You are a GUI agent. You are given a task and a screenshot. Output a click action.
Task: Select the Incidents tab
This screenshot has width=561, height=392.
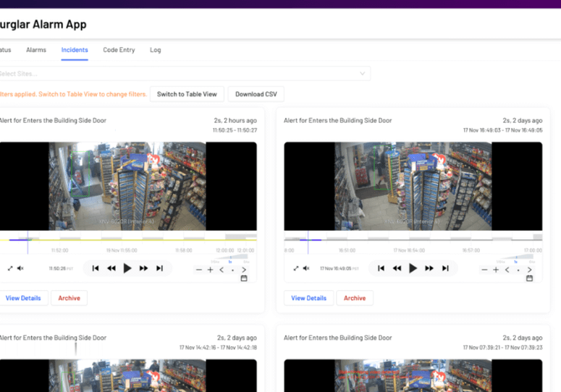tap(75, 50)
